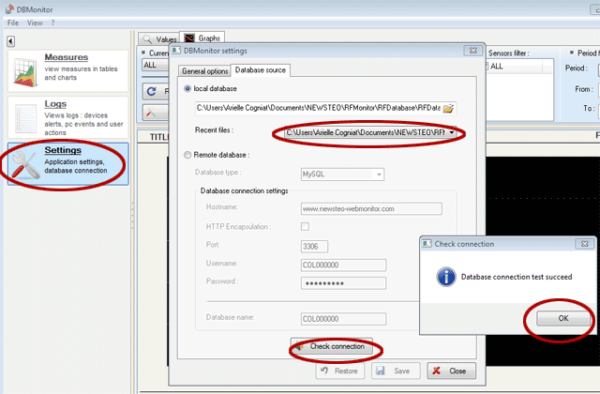The image size is (600, 394).
Task: Expand the Recent files dropdown
Action: coord(370,133)
